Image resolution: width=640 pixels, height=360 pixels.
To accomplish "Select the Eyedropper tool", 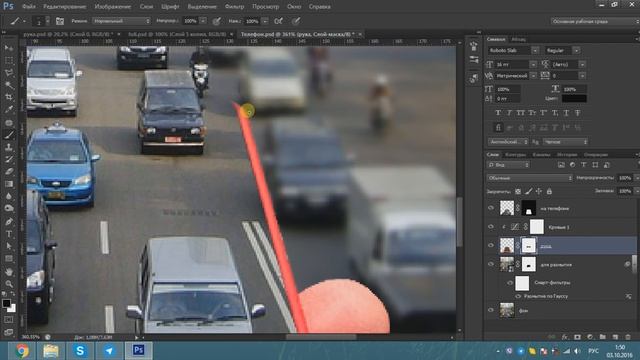I will coord(9,109).
